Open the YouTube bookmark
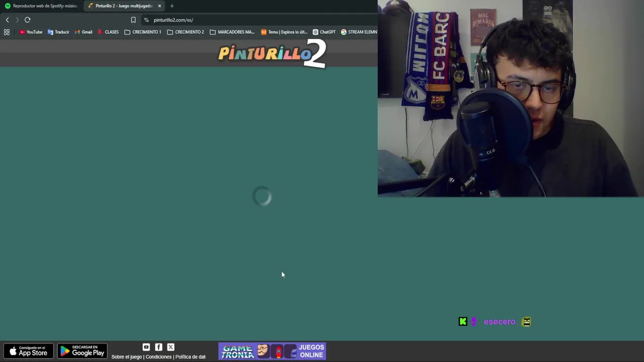The height and width of the screenshot is (362, 644). pos(31,32)
